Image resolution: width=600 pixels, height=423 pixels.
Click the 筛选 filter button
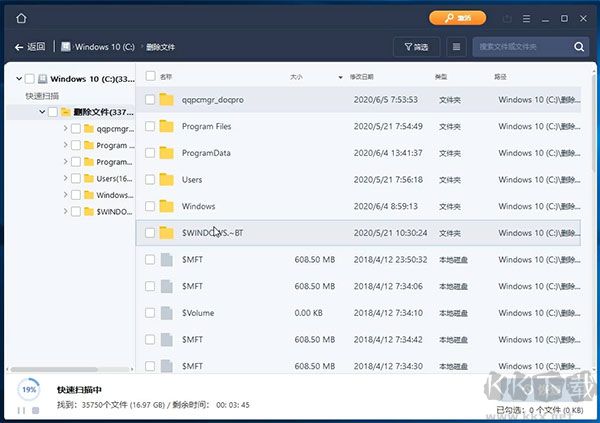[416, 47]
